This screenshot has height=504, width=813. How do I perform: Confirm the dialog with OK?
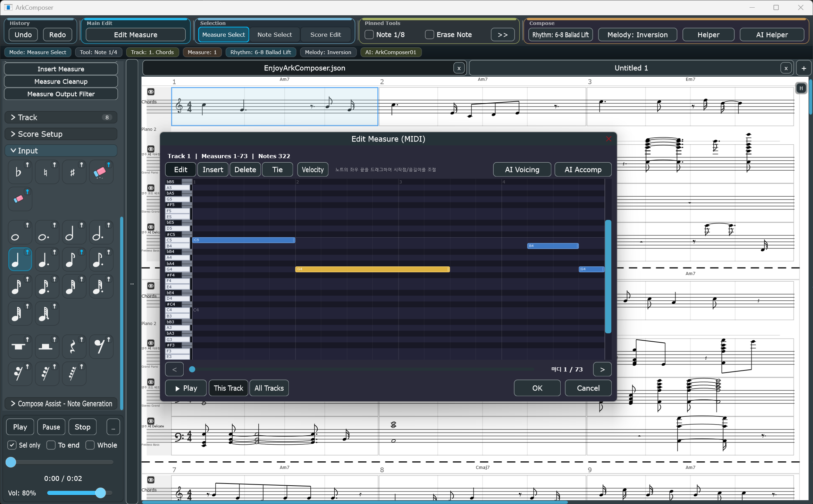click(537, 388)
